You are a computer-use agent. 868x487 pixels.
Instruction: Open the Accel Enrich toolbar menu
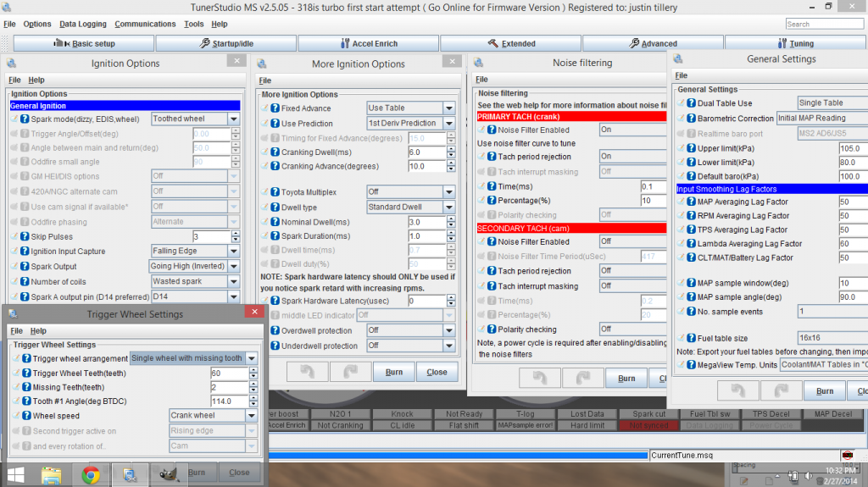click(x=368, y=43)
